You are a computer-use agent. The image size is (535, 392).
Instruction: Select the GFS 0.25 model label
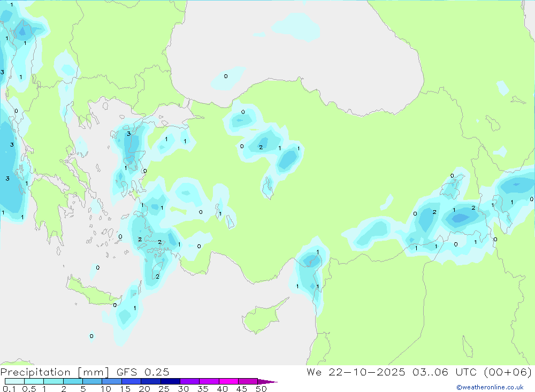click(x=143, y=372)
